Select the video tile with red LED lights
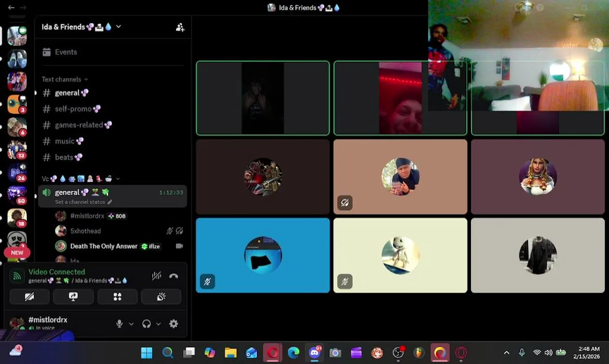Screen dimensions: 609x364 click(400, 98)
